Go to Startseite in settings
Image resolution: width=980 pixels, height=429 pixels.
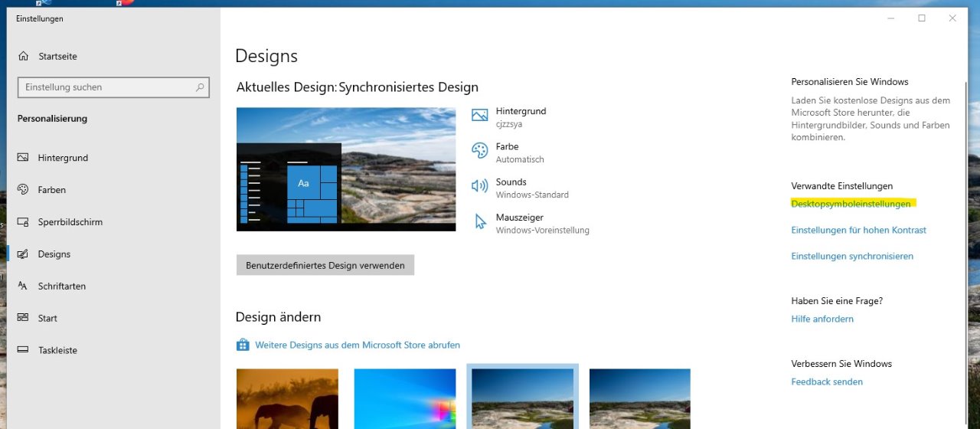point(113,57)
